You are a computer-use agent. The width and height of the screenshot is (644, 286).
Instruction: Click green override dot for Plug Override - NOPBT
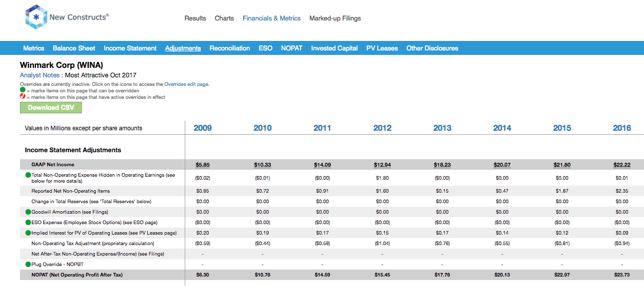[x=28, y=265]
